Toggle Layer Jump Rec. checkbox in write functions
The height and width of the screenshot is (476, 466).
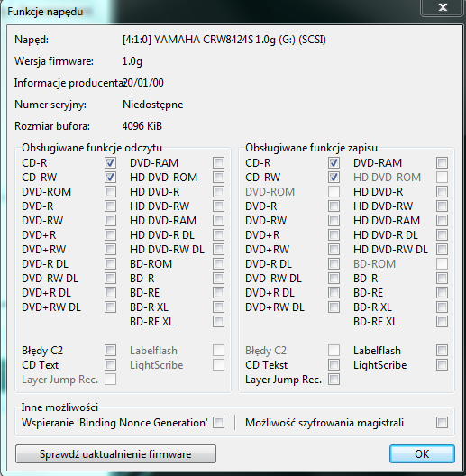(334, 379)
